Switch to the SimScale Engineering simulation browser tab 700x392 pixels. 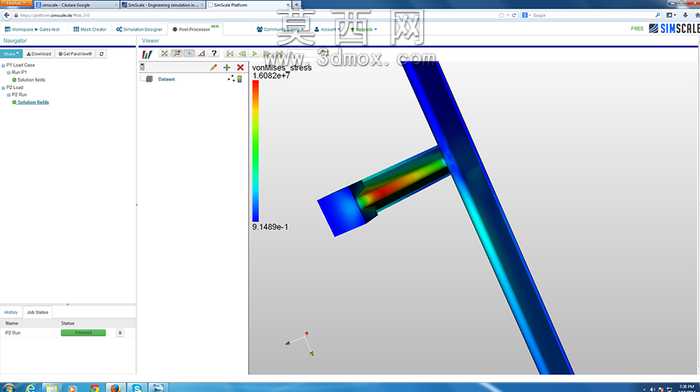(x=163, y=4)
